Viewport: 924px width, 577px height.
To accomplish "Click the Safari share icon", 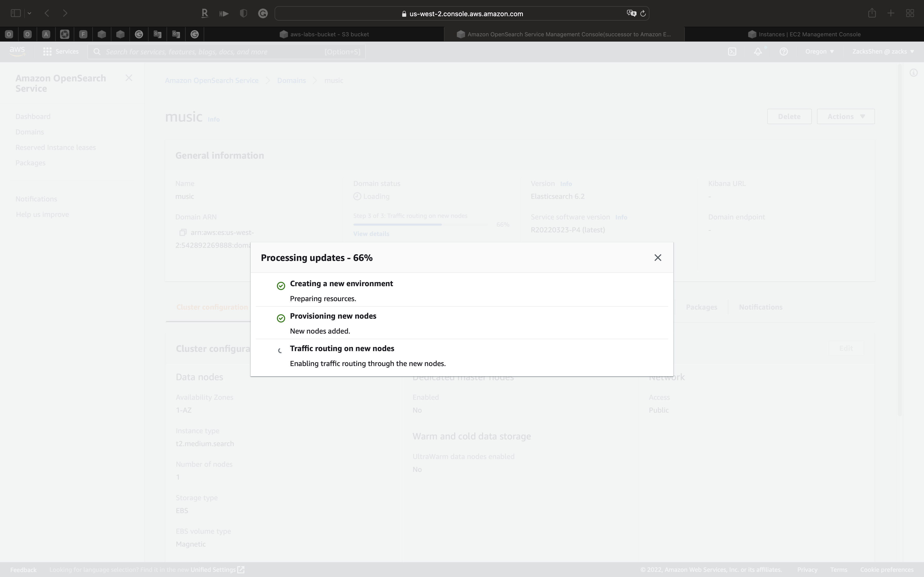I will pos(872,13).
